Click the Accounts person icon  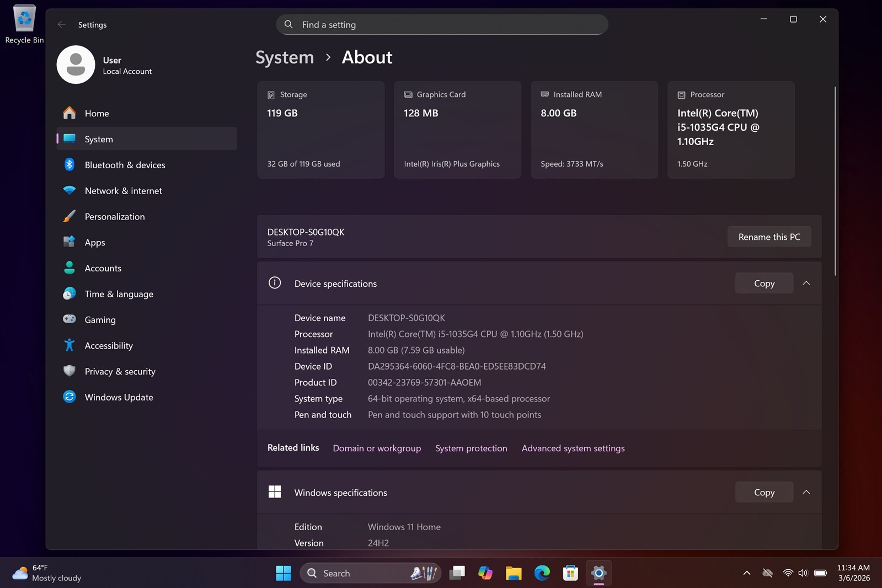tap(70, 268)
